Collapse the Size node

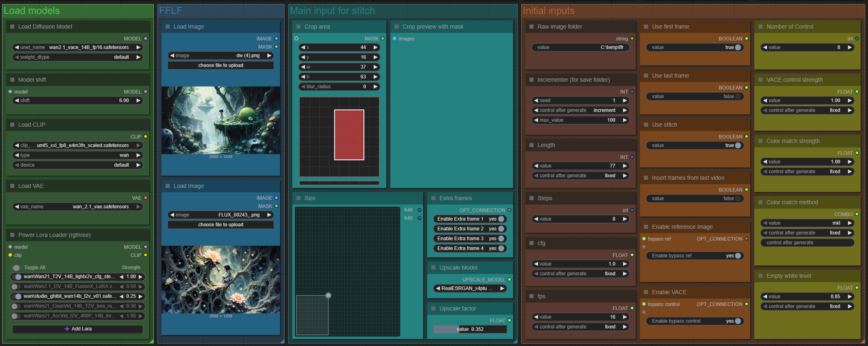(x=298, y=198)
